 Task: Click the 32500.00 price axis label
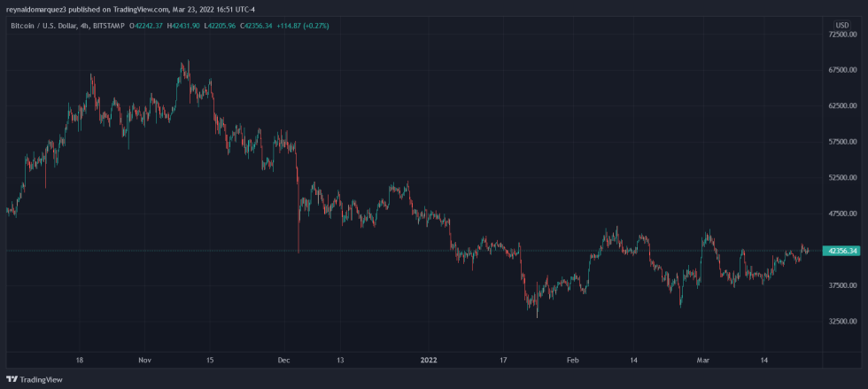pos(842,322)
